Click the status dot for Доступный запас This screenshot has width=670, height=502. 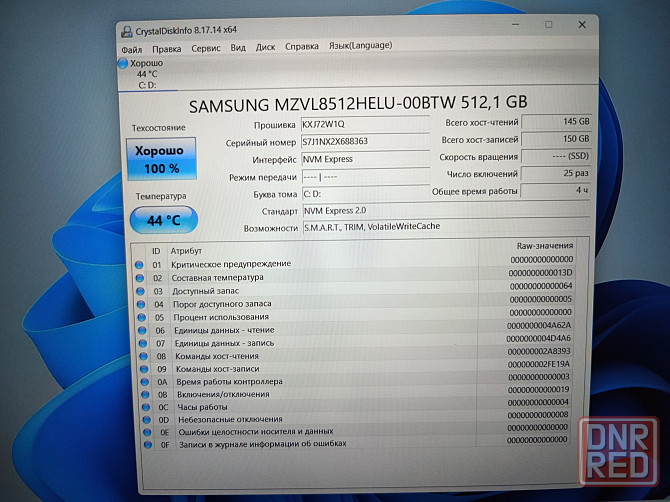click(x=141, y=291)
